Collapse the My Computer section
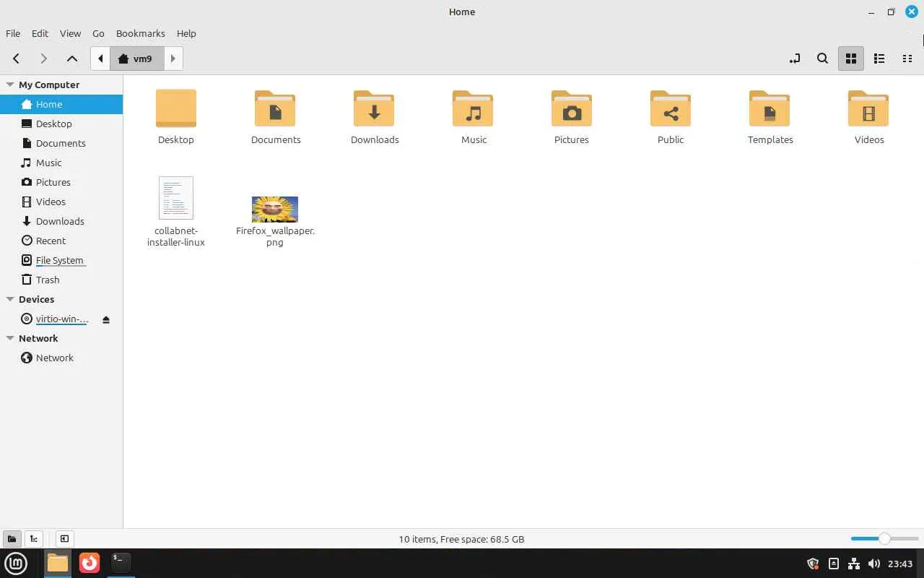This screenshot has width=924, height=578. [10, 85]
